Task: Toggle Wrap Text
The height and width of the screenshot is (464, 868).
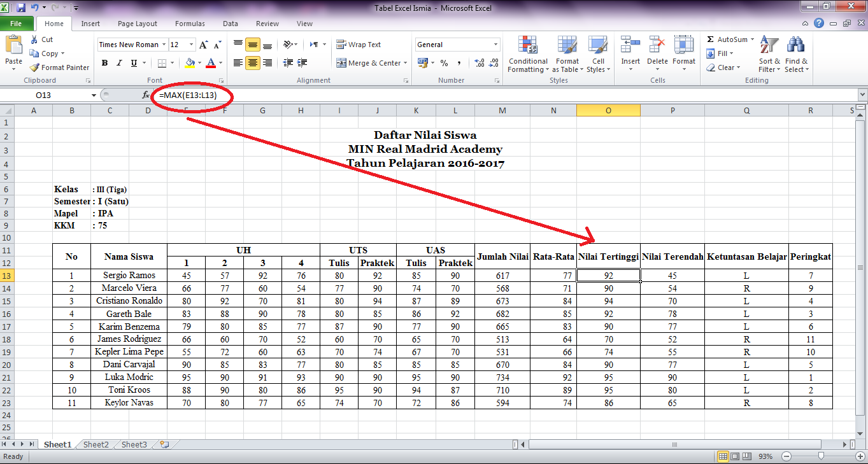Action: point(359,45)
